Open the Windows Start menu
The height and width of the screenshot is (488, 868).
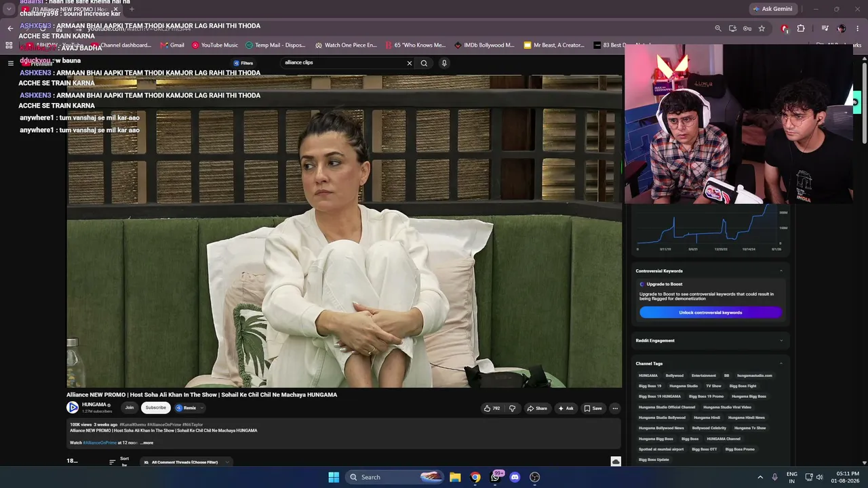point(334,477)
